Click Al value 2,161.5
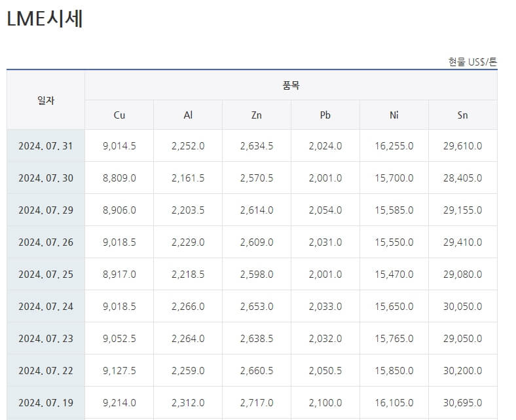The width and height of the screenshot is (516, 420). [188, 178]
